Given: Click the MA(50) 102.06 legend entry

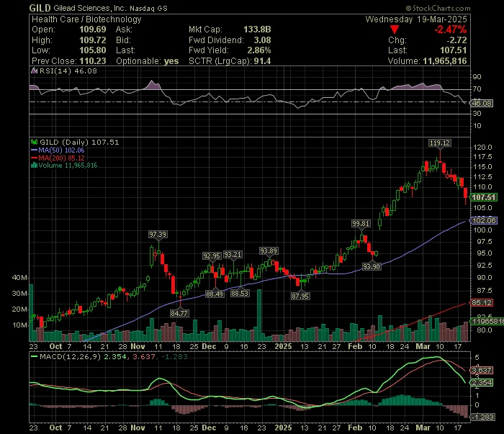Looking at the screenshot, I should click(x=61, y=150).
